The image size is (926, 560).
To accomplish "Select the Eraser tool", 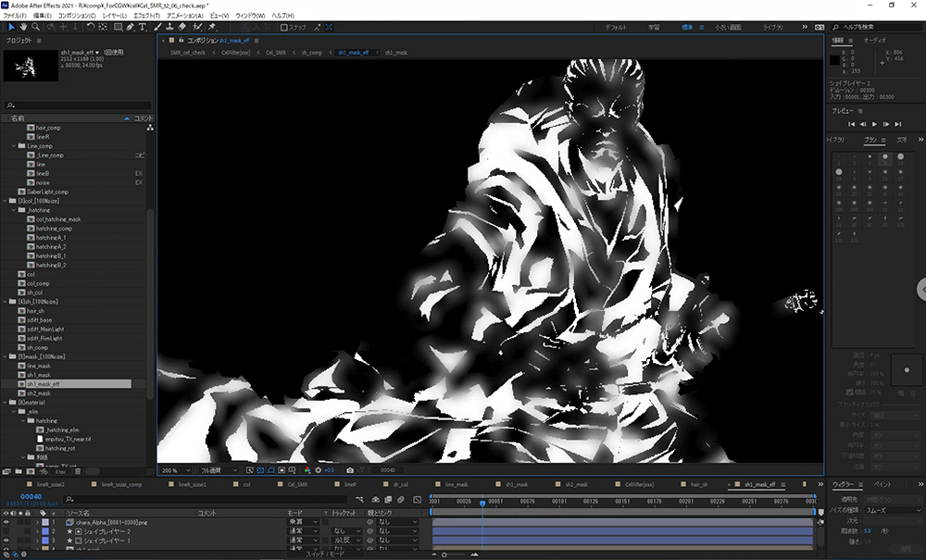I will (x=181, y=27).
